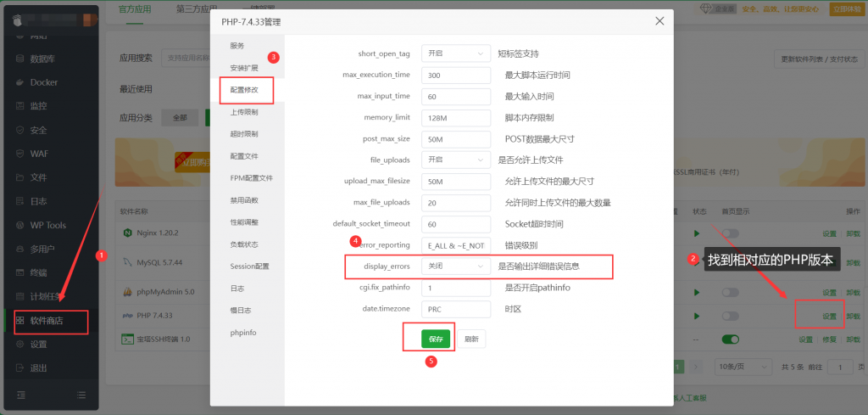
Task: Select FPM配置文件 in PHP management menu
Action: coord(251,178)
